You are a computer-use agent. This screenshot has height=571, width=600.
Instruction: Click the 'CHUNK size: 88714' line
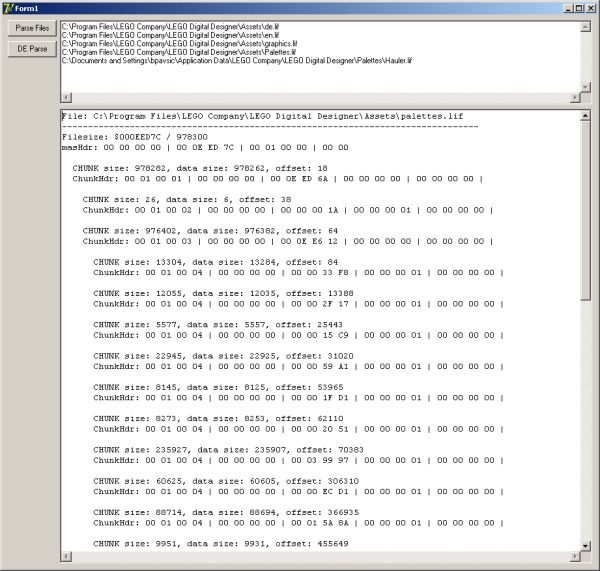click(226, 512)
